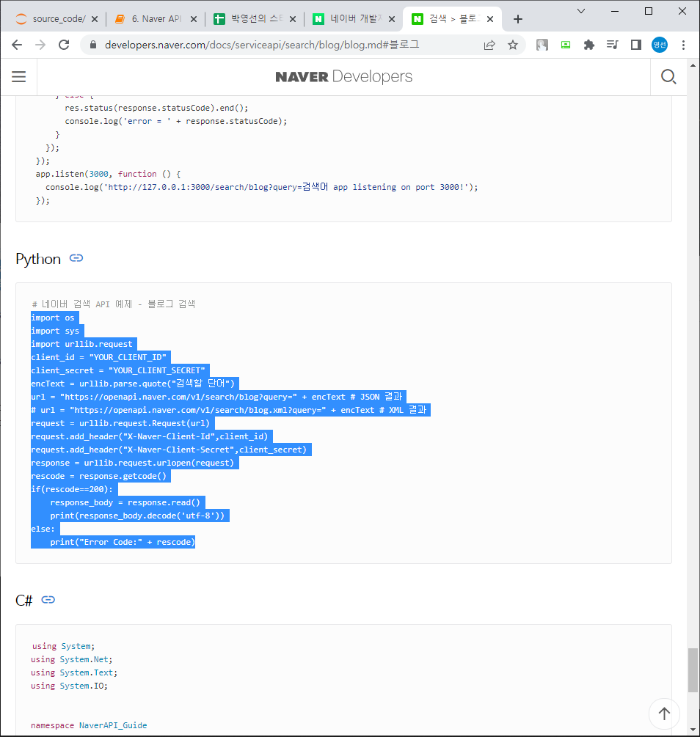Viewport: 700px width, 737px height.
Task: Click the vertical scrollbar thumb
Action: pos(693,670)
